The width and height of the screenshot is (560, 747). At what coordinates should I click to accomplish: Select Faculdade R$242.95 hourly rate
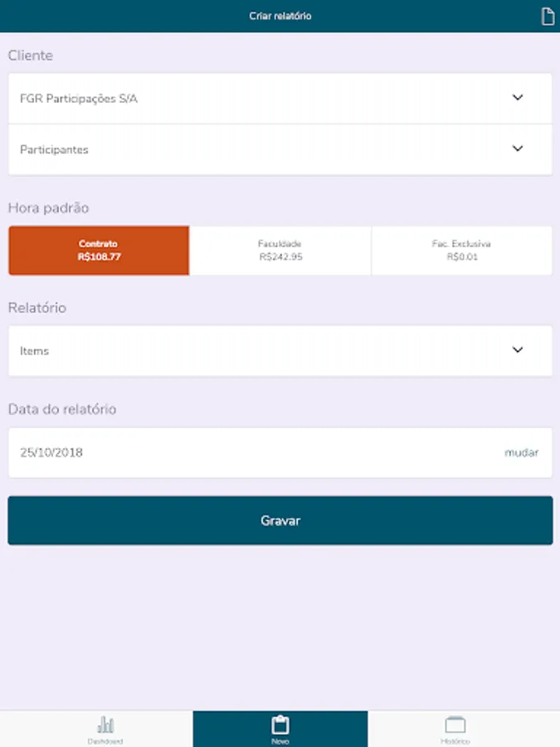point(280,251)
